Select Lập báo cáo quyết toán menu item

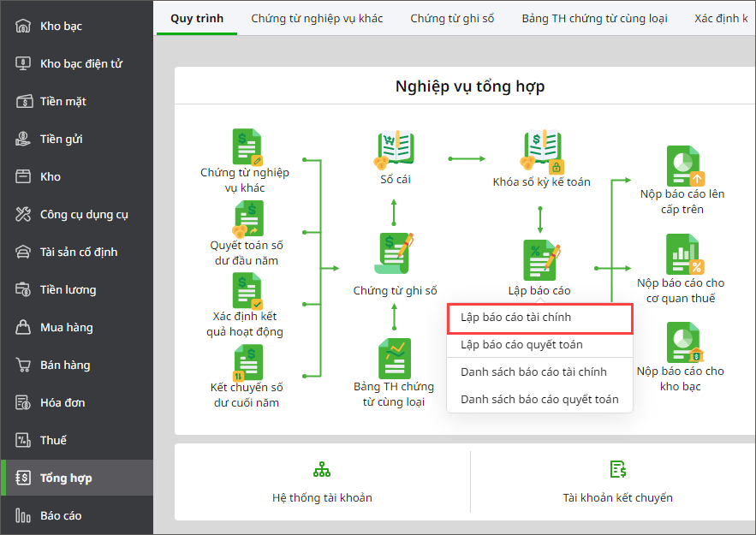click(x=540, y=345)
